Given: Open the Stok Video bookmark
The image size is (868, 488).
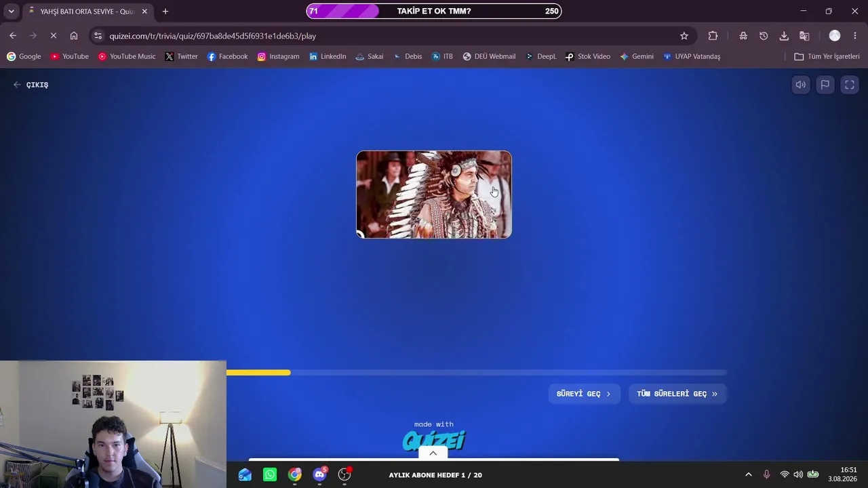Looking at the screenshot, I should click(x=588, y=56).
